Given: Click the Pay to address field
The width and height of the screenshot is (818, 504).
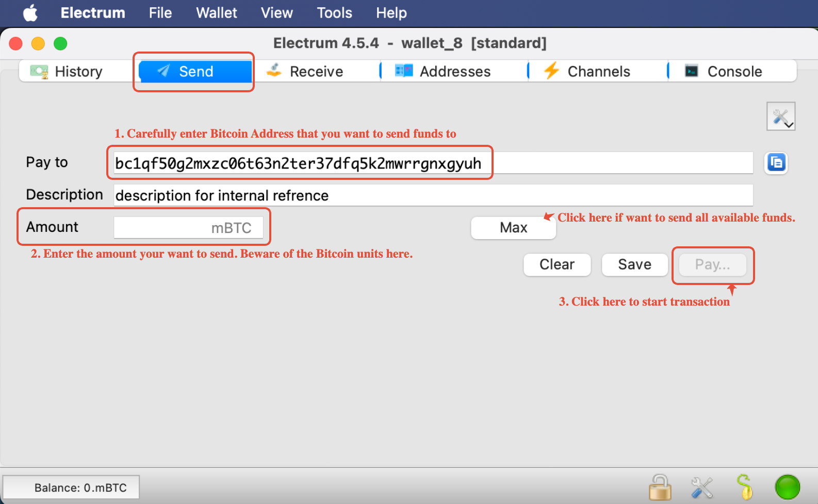Looking at the screenshot, I should click(433, 163).
